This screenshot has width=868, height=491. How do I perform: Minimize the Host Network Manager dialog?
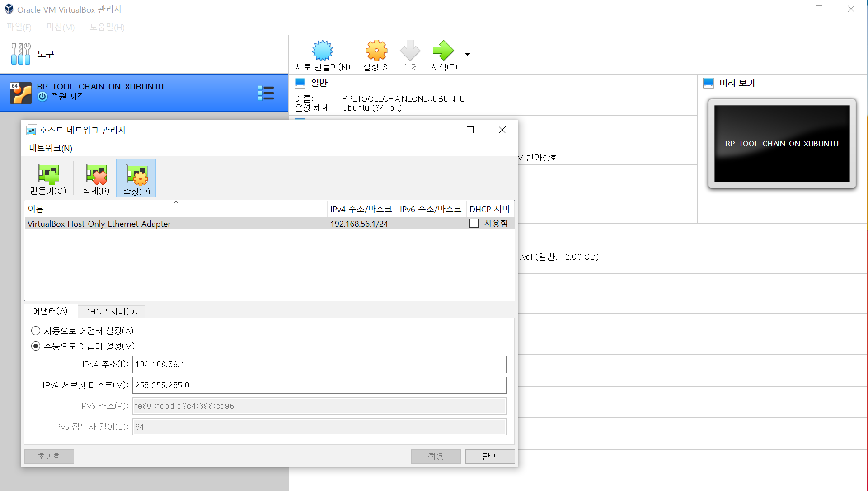439,130
